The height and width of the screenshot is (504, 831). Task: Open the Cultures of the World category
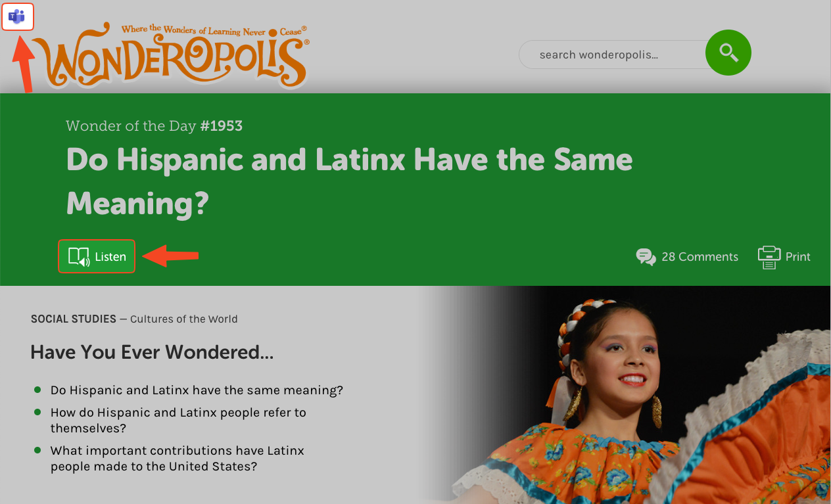coord(184,319)
